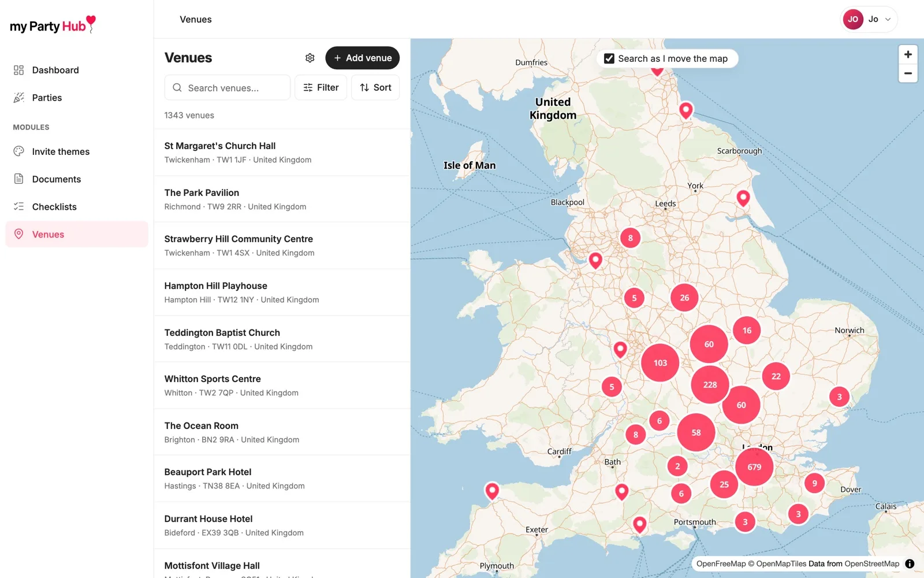Click the 26 venues map cluster
Image resolution: width=924 pixels, height=578 pixels.
(x=684, y=298)
